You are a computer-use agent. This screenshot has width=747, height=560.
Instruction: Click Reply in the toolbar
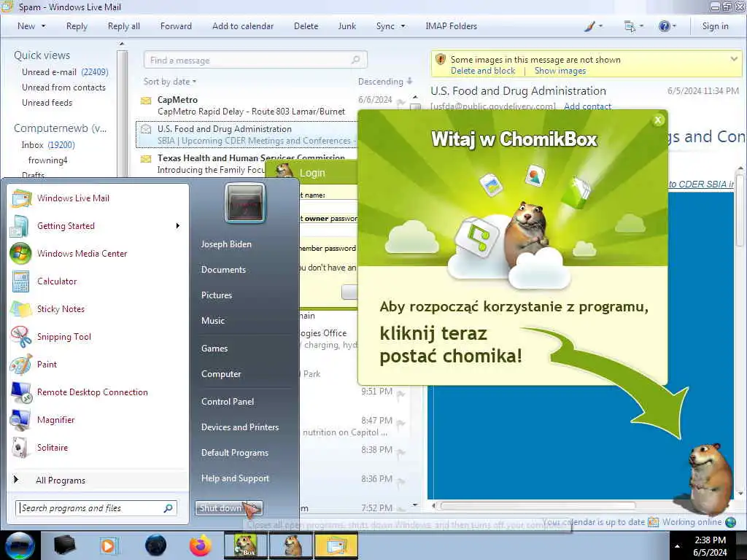77,26
